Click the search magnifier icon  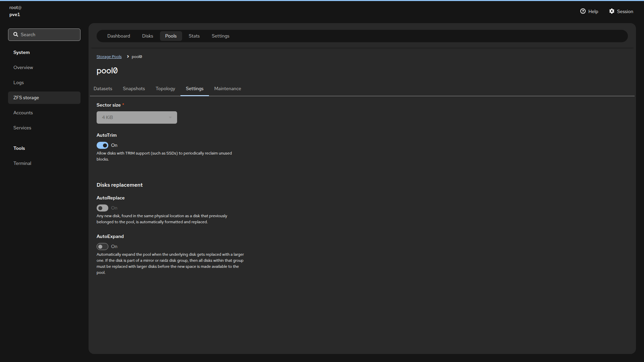(16, 35)
